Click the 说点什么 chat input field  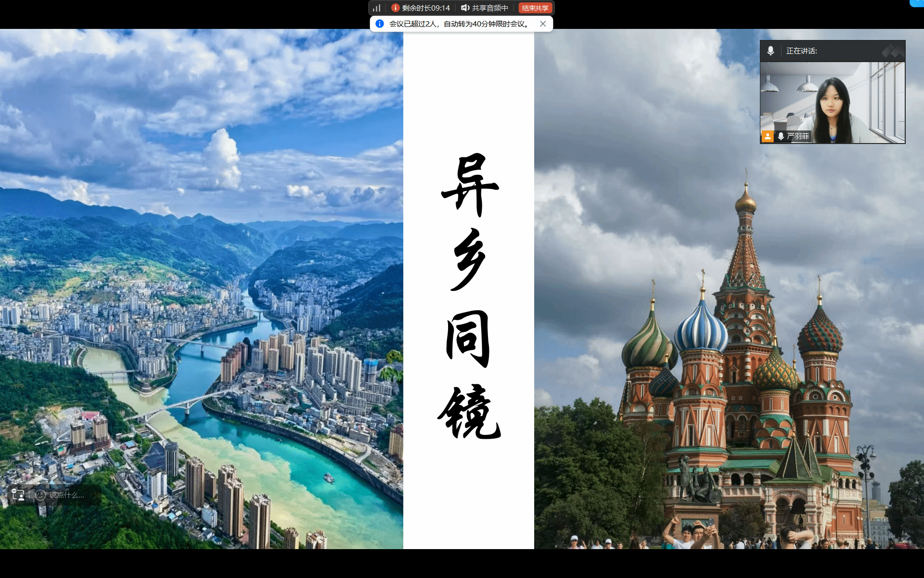click(x=67, y=495)
